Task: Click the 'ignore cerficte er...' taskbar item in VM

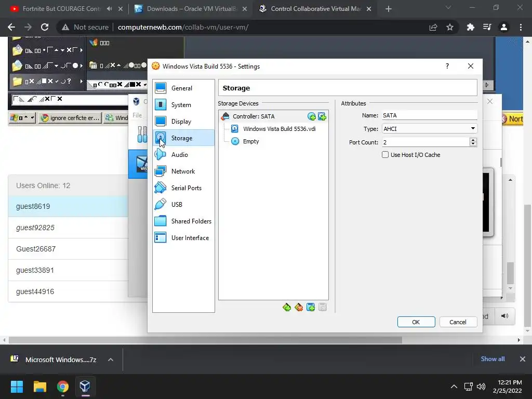Action: (x=70, y=118)
